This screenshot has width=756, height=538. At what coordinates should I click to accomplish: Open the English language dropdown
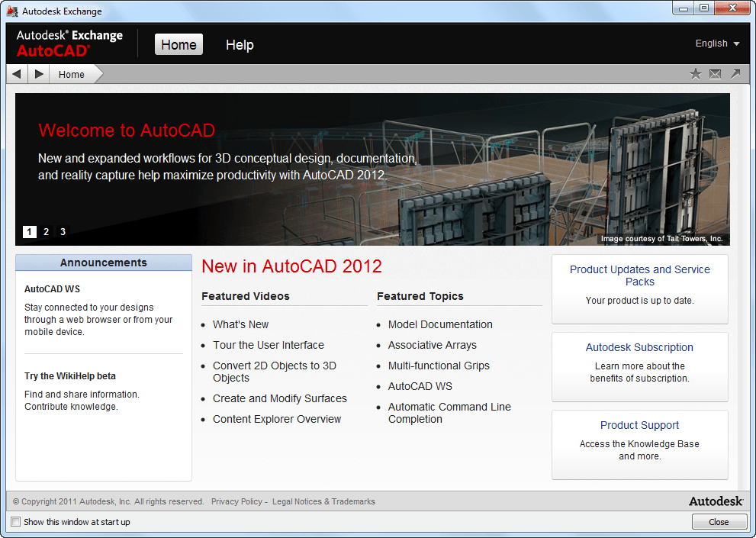[716, 43]
